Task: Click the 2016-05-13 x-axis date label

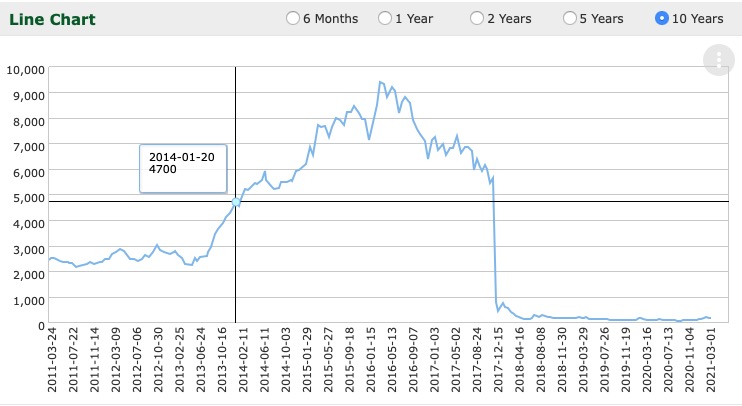Action: (392, 360)
